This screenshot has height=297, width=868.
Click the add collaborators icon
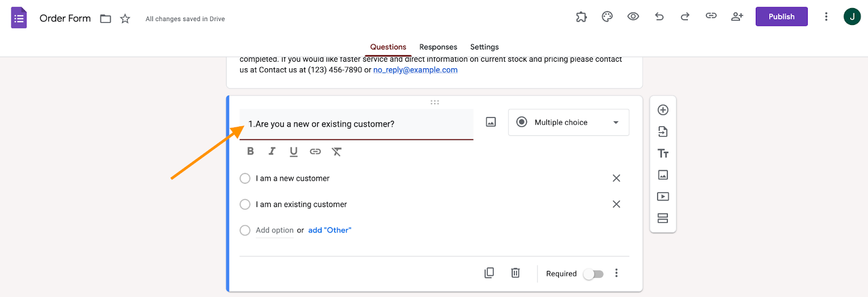737,17
